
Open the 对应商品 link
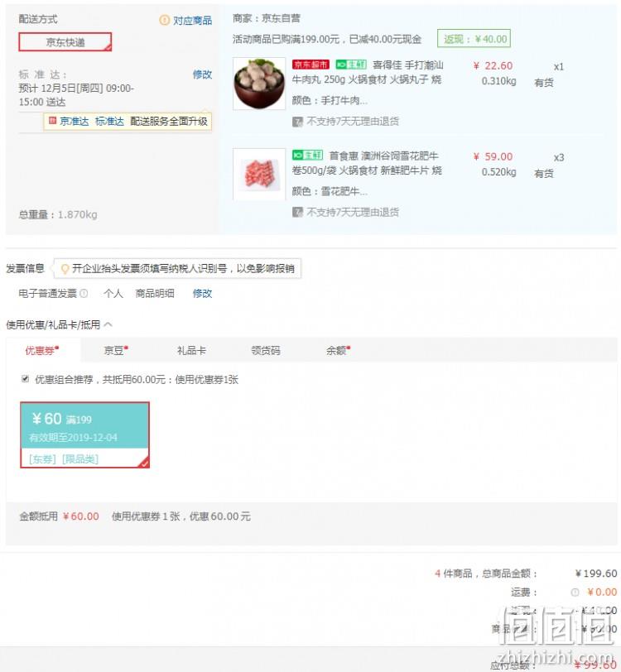pos(193,20)
